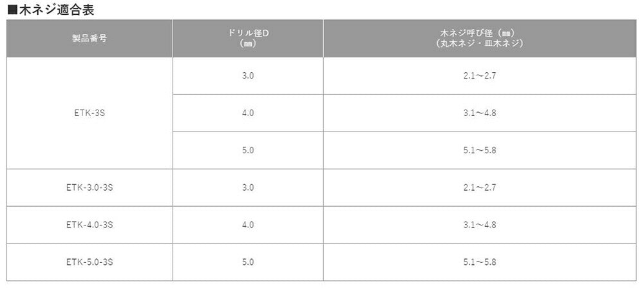Click the 5.1～5.8 screw range for ETK-3S
This screenshot has width=644, height=288.
478,150
